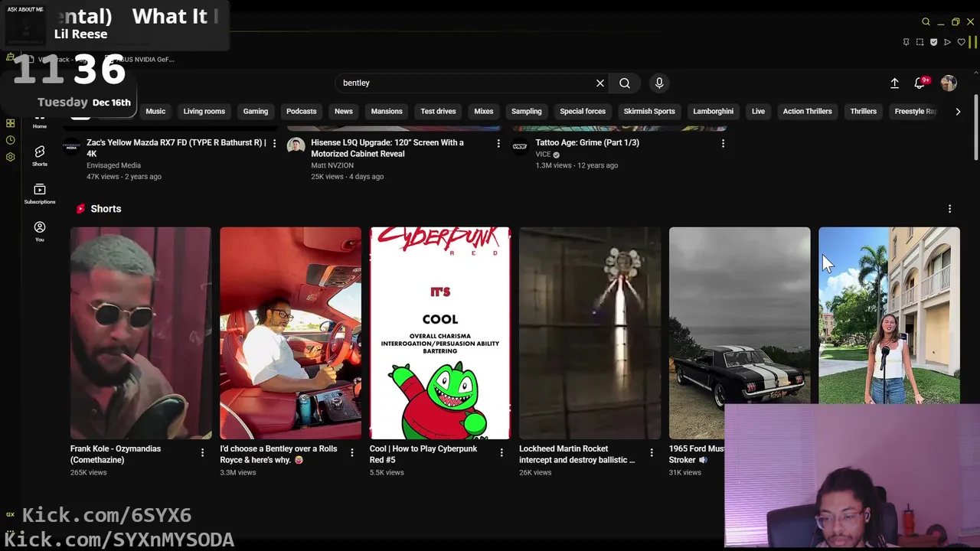Select the Special forces filter chip
Image resolution: width=980 pixels, height=551 pixels.
point(583,111)
